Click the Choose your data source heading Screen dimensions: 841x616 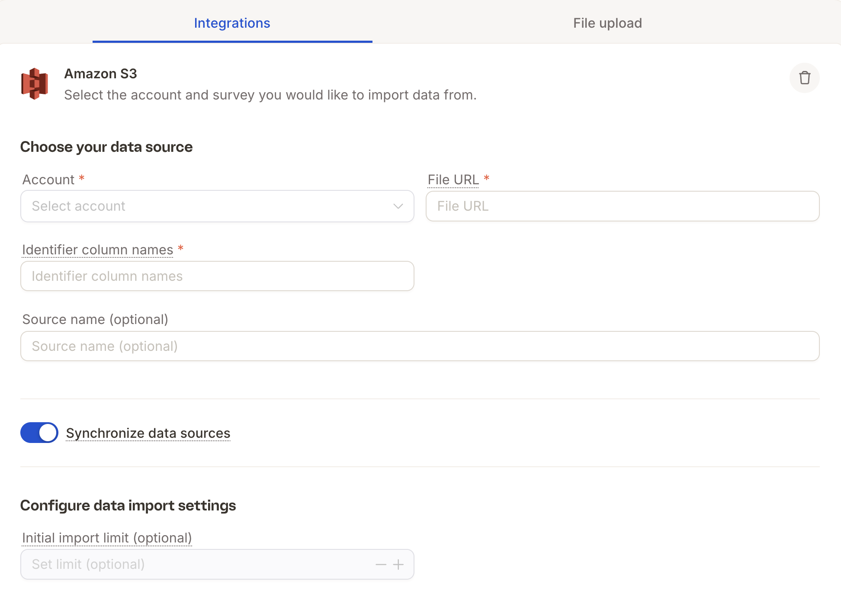click(x=106, y=147)
